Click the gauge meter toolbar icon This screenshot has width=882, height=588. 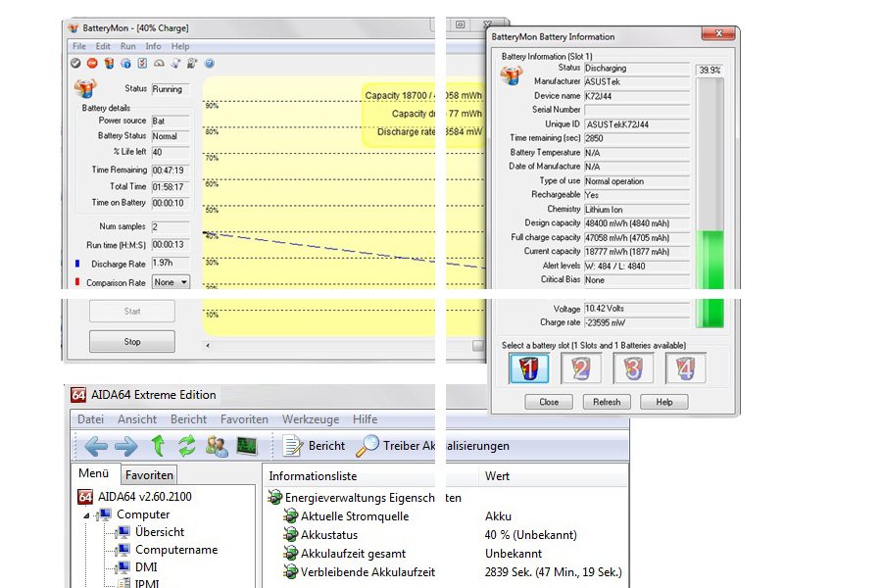pyautogui.click(x=159, y=64)
